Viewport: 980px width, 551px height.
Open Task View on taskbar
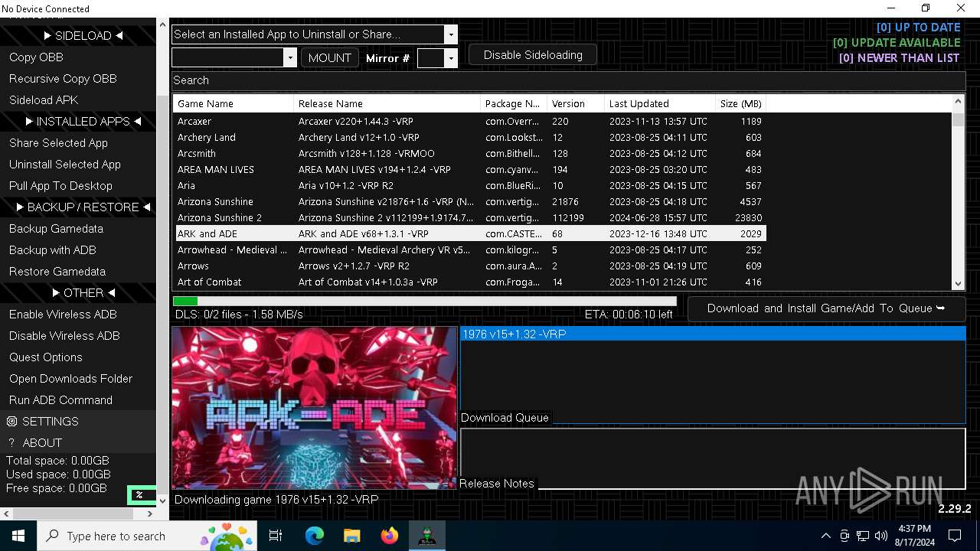click(x=276, y=536)
